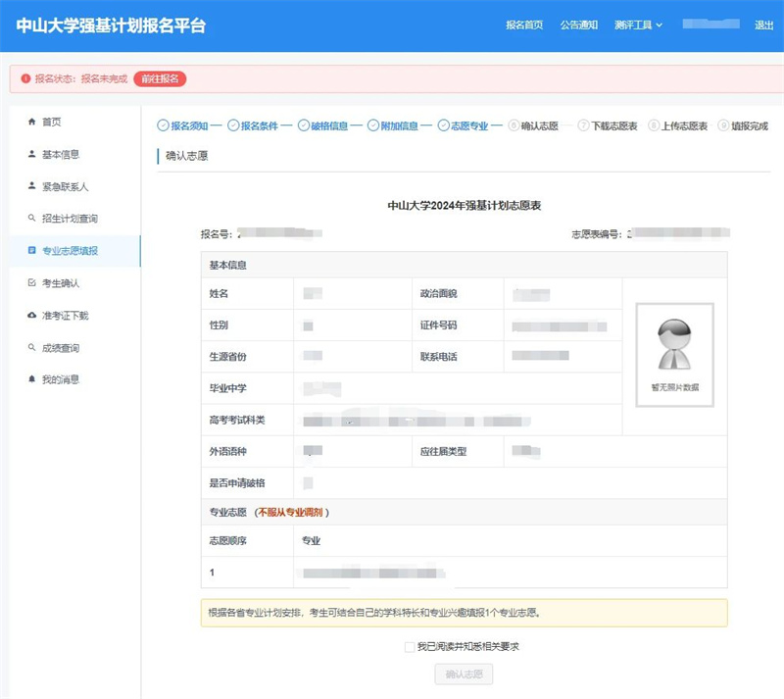Click the checkmark circle for 志愿专业 step
Screen dimensions: 784x699
(443, 125)
